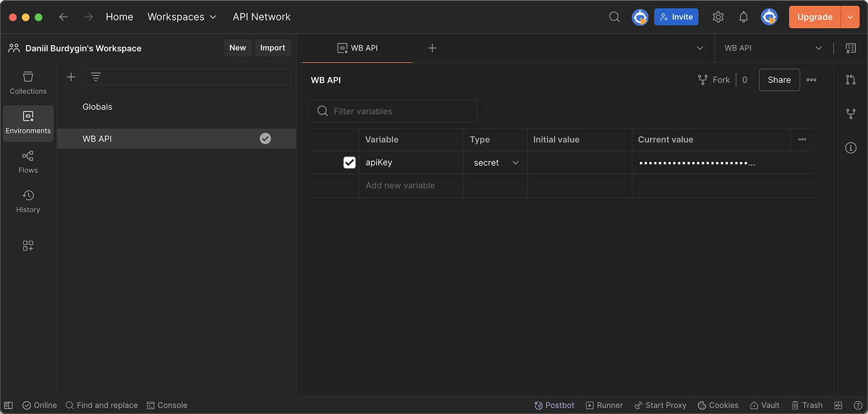
Task: Open Postbot from the status bar
Action: coord(553,405)
